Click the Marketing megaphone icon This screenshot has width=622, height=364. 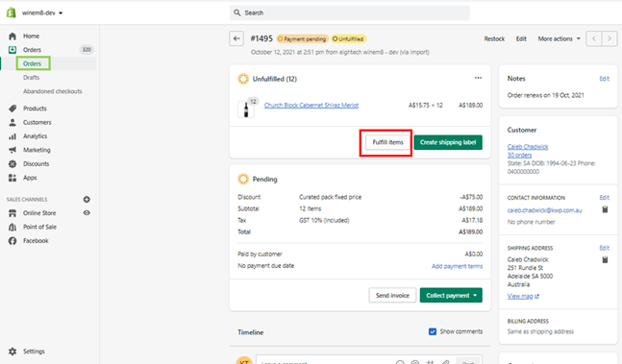click(x=12, y=150)
